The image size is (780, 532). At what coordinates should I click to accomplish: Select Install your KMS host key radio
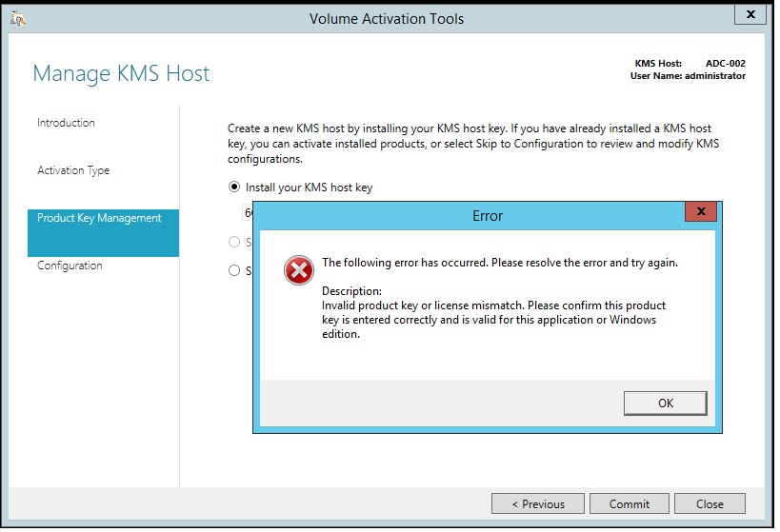coord(233,187)
